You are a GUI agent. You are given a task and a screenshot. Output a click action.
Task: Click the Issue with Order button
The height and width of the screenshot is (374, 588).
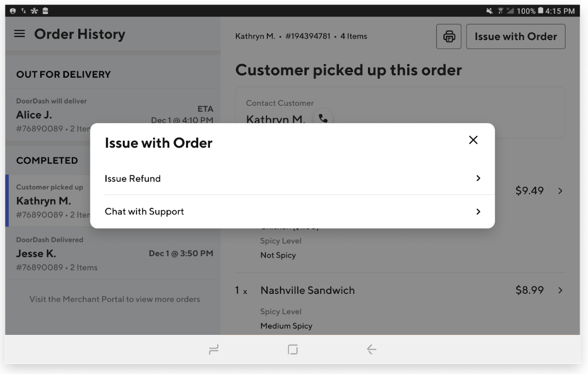tap(515, 36)
